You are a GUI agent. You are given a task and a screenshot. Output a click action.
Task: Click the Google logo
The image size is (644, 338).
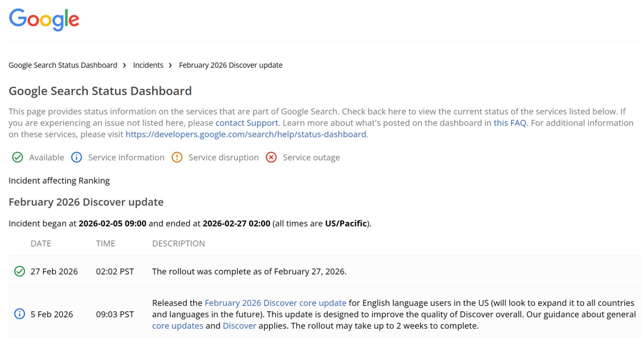(x=44, y=19)
